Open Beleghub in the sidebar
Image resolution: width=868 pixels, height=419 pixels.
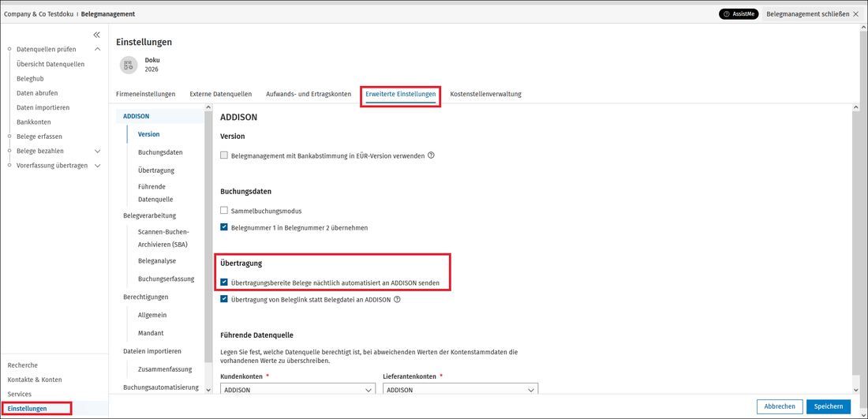30,79
